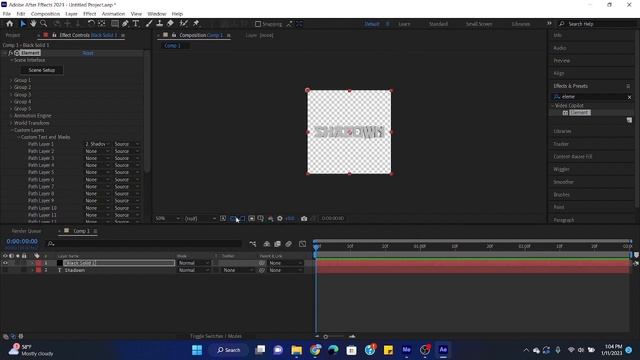
Task: Open the File menu
Action: 7,14
